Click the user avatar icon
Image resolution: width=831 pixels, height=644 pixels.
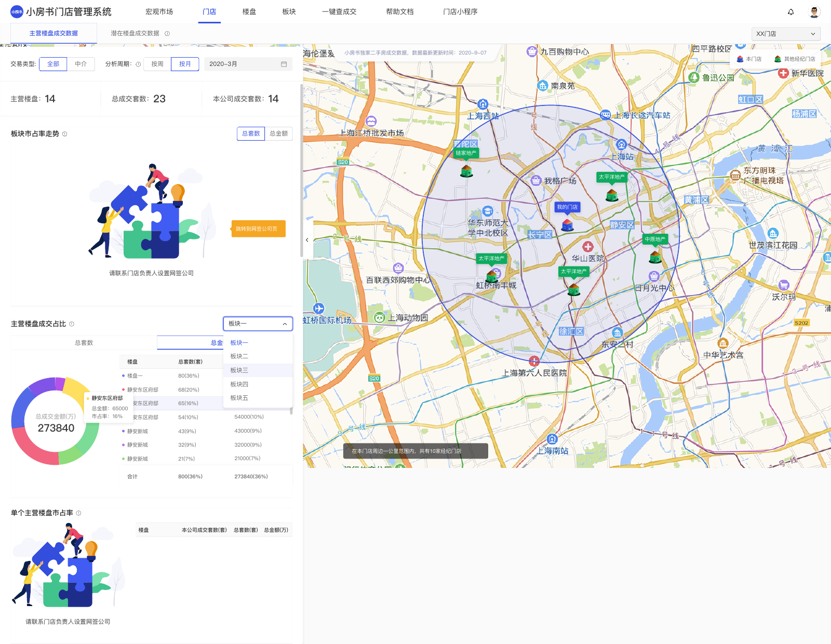pos(814,12)
